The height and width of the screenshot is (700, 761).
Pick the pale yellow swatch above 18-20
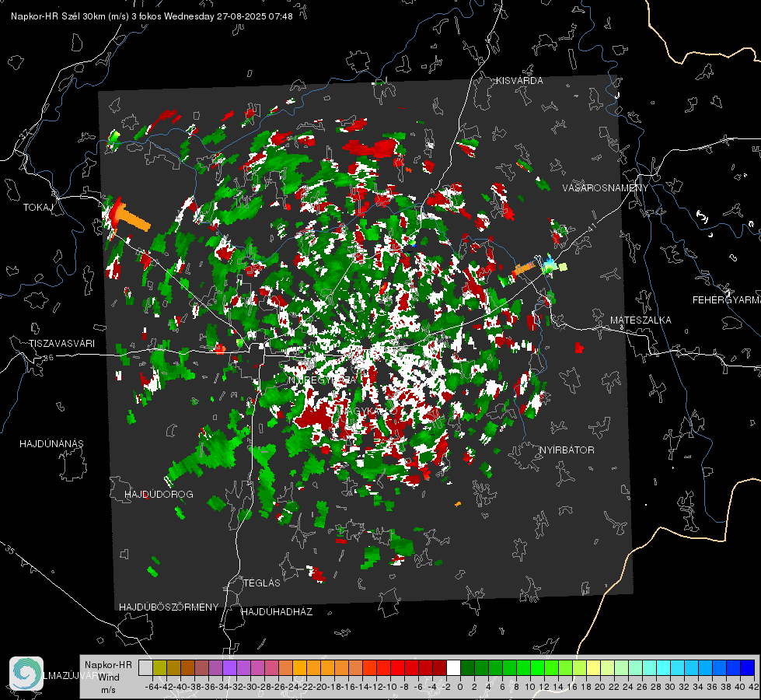(x=593, y=668)
